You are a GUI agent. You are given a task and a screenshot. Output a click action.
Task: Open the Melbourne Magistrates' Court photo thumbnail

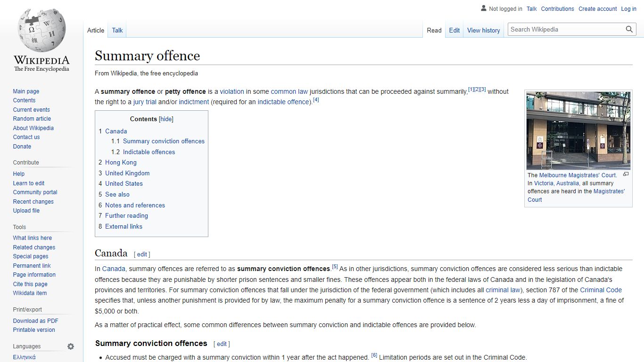point(578,131)
